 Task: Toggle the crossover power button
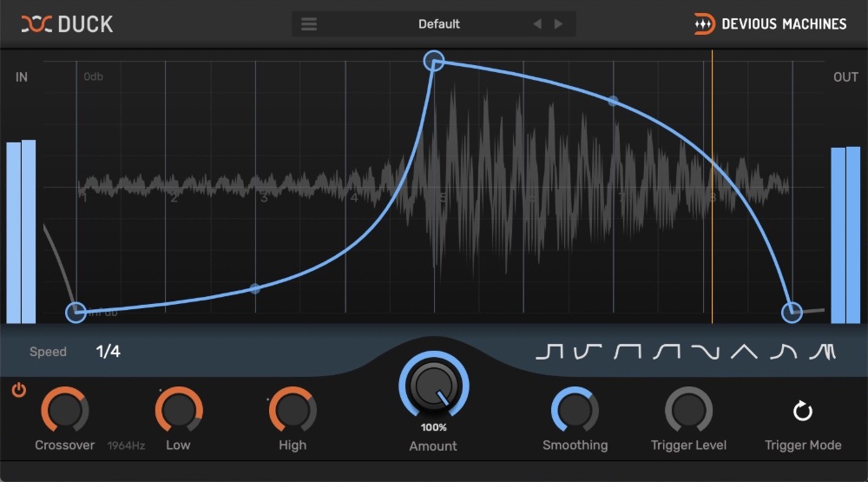tap(19, 390)
